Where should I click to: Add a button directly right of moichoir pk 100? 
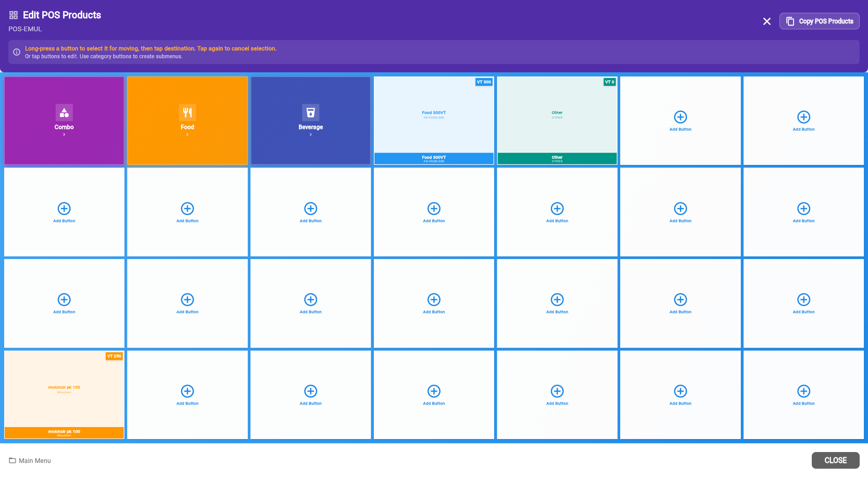tap(187, 395)
